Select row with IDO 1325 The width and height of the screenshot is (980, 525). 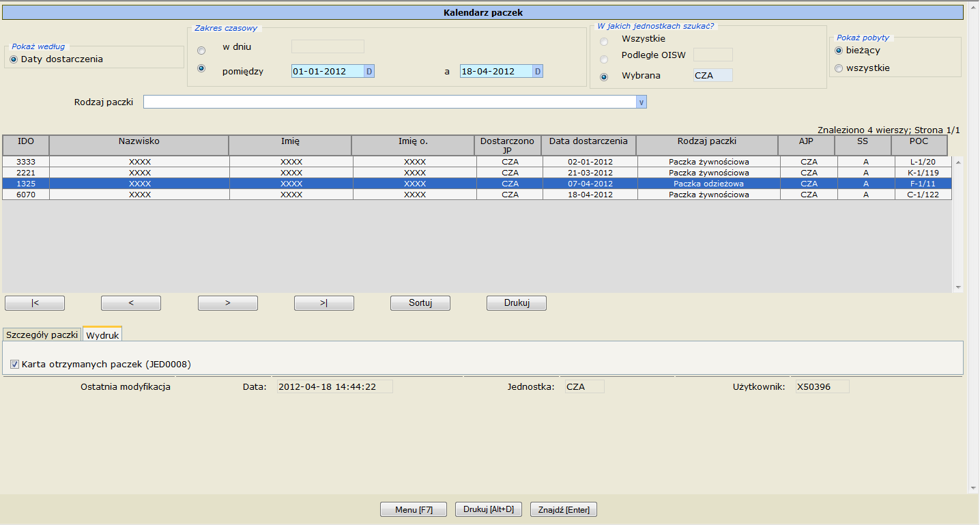(x=477, y=184)
